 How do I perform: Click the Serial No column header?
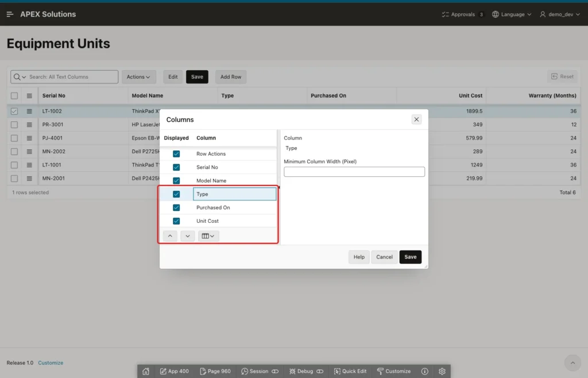[83, 95]
